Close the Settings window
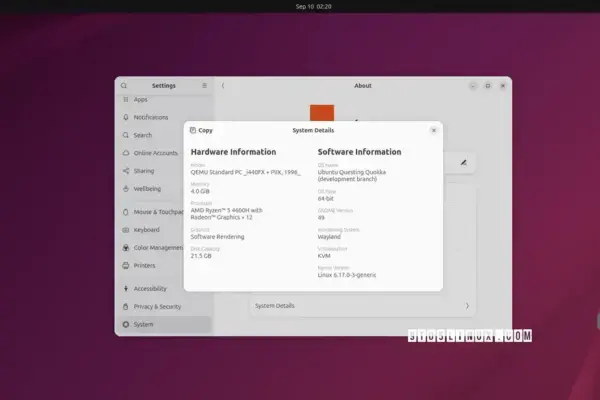The image size is (600, 400). click(503, 86)
